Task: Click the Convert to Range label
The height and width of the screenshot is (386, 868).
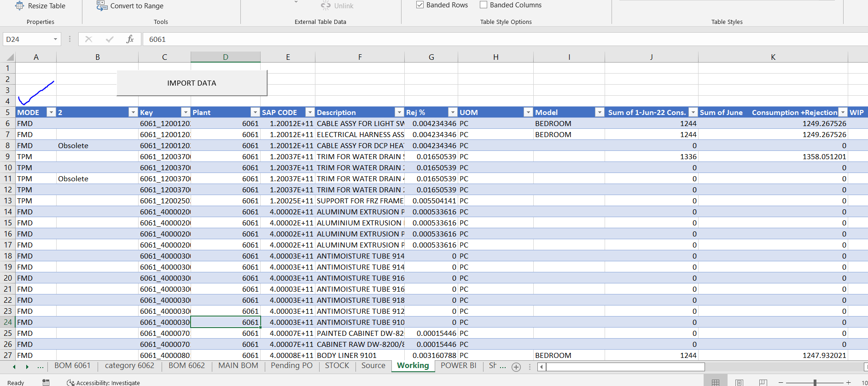Action: click(137, 6)
